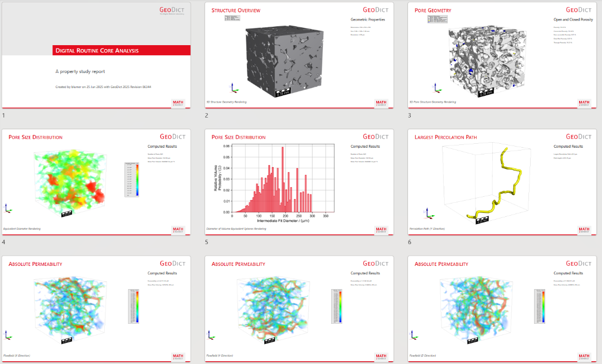The image size is (602, 364).
Task: Click the MATH2MARKET logo on slide 2
Action: 381,103
